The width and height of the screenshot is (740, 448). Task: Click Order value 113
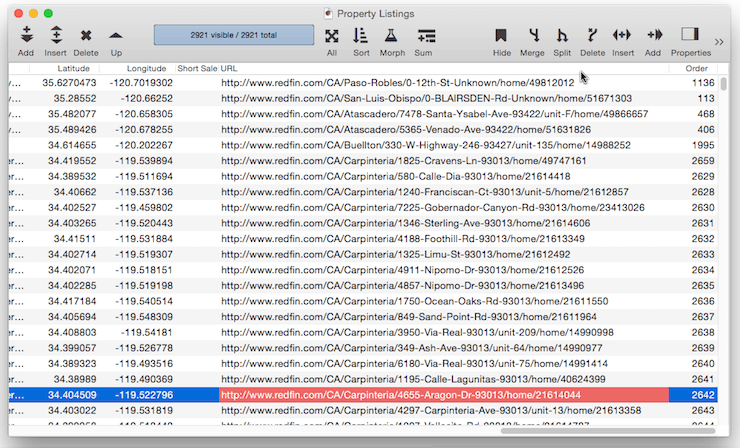pyautogui.click(x=706, y=99)
